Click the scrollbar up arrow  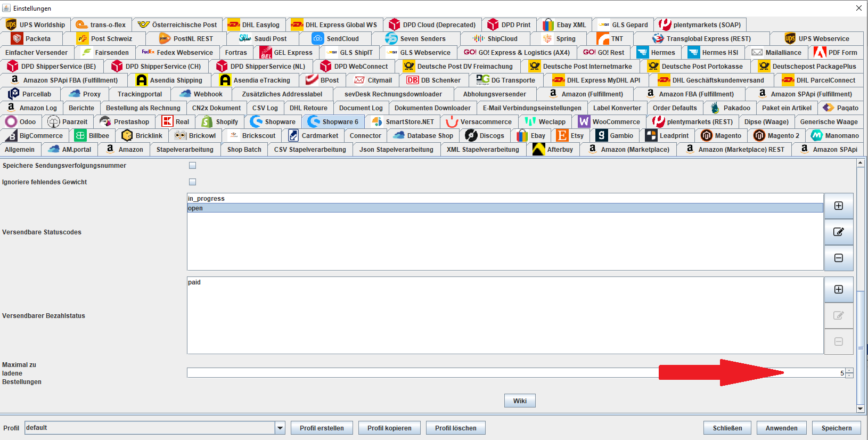coord(861,163)
